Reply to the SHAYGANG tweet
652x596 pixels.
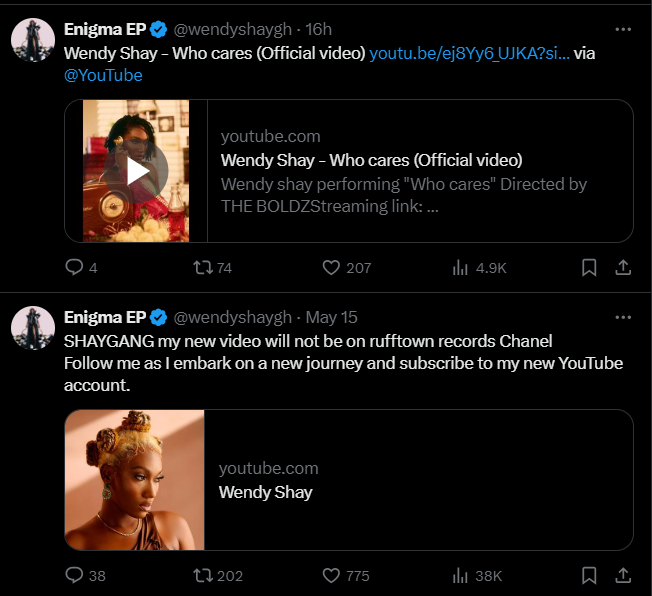click(x=74, y=575)
